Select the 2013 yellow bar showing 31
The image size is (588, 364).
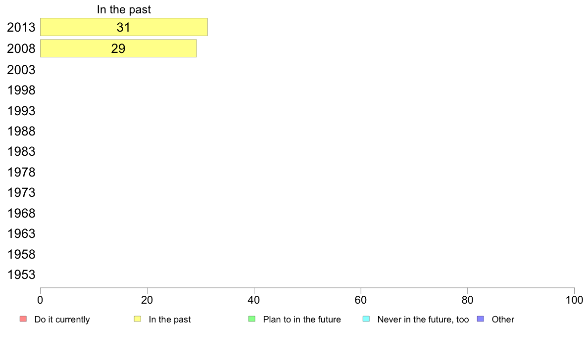click(x=124, y=27)
